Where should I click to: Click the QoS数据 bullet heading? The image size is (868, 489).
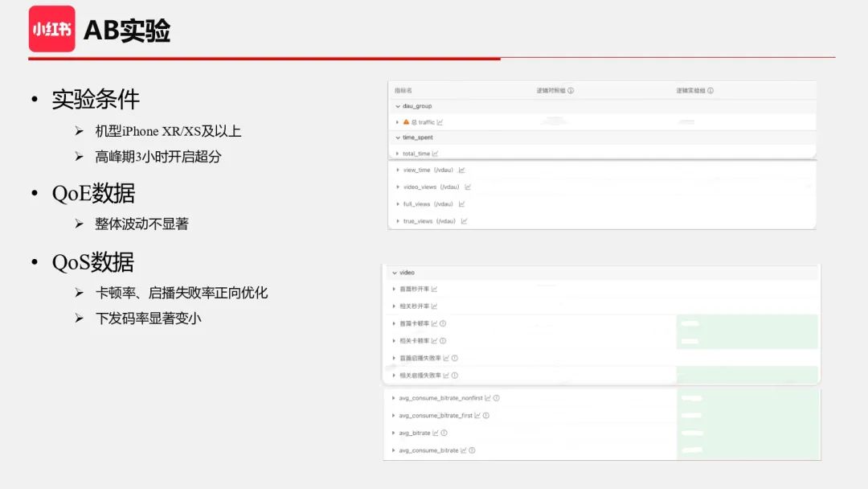(x=93, y=262)
